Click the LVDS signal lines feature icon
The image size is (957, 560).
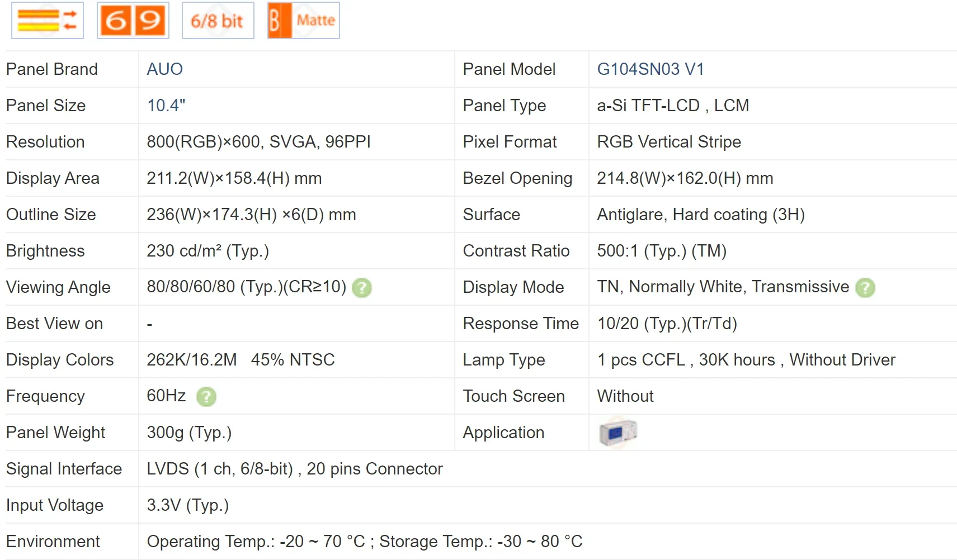(47, 21)
